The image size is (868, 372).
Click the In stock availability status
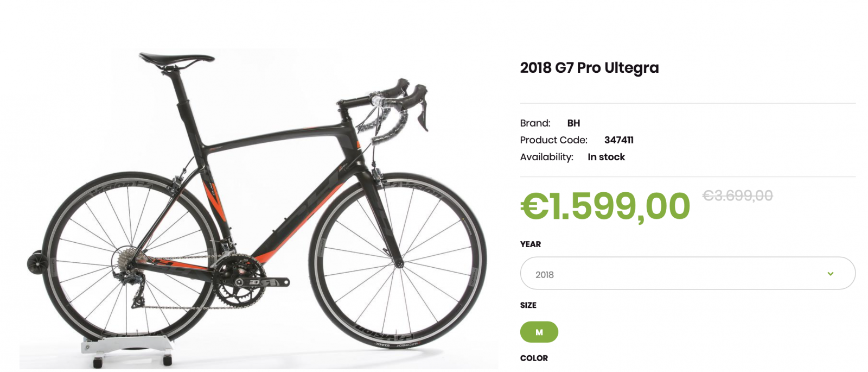[x=606, y=157]
